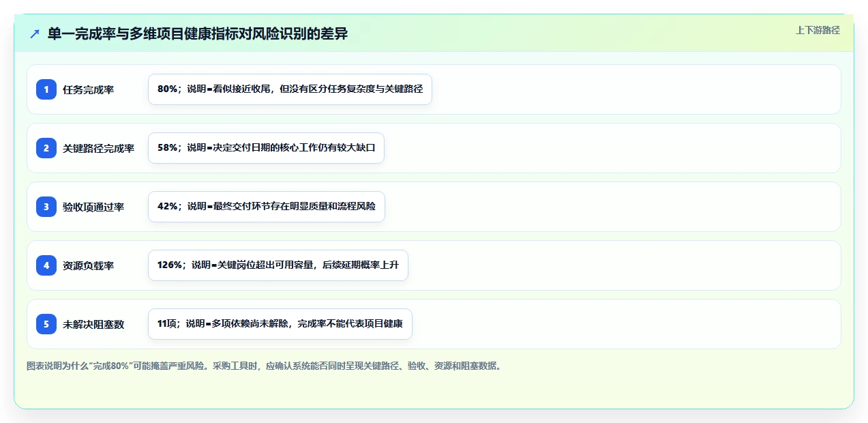The width and height of the screenshot is (868, 423).
Task: Open the 80% 看似接近收尾 description box
Action: point(290,89)
